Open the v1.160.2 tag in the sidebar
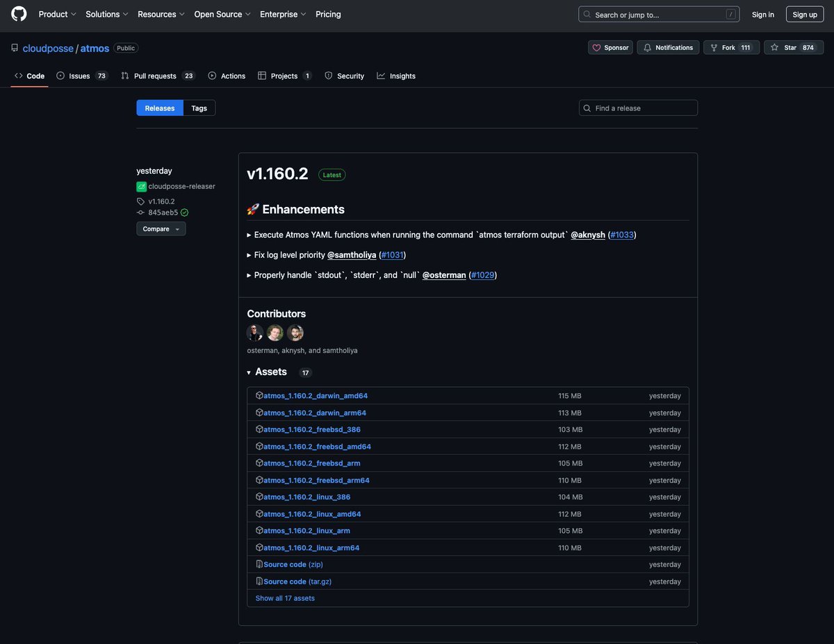The height and width of the screenshot is (644, 834). [x=161, y=201]
